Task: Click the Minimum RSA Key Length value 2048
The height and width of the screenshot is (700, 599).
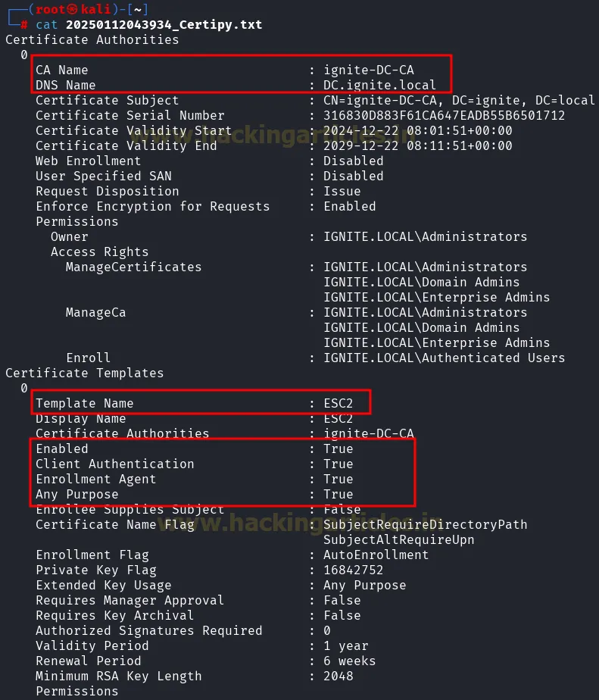Action: click(338, 676)
